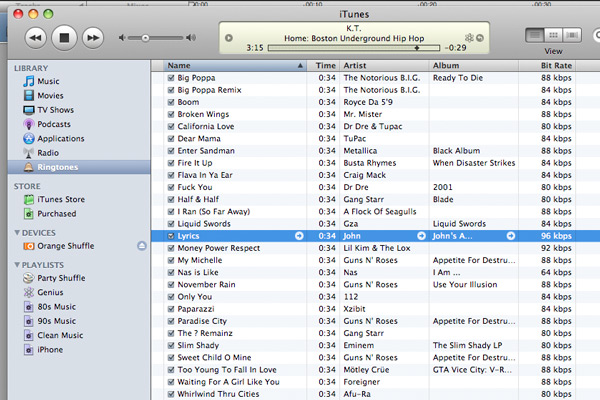Click the play indicator in display left

pos(229,38)
